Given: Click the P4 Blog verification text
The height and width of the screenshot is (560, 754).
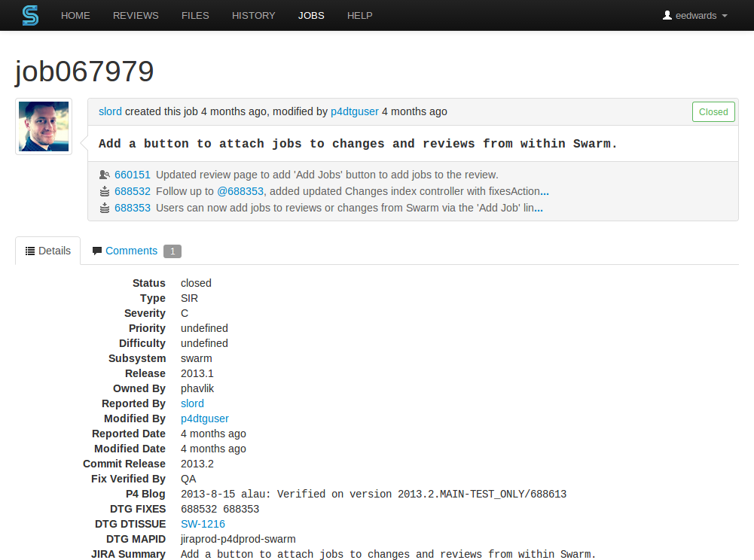Looking at the screenshot, I should tap(374, 495).
